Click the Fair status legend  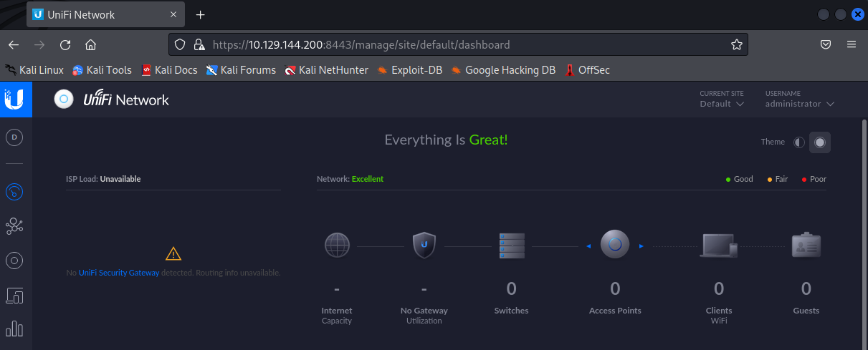778,179
